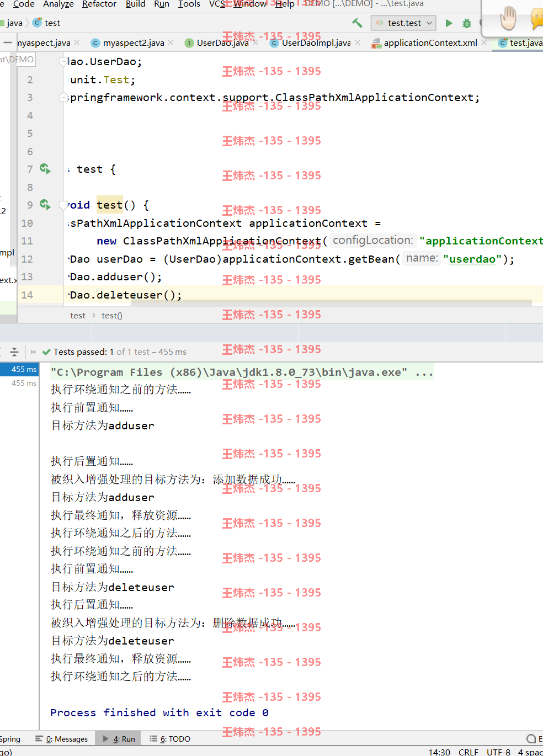Image resolution: width=543 pixels, height=756 pixels.
Task: Switch to UserDao.java tab
Action: (x=222, y=42)
